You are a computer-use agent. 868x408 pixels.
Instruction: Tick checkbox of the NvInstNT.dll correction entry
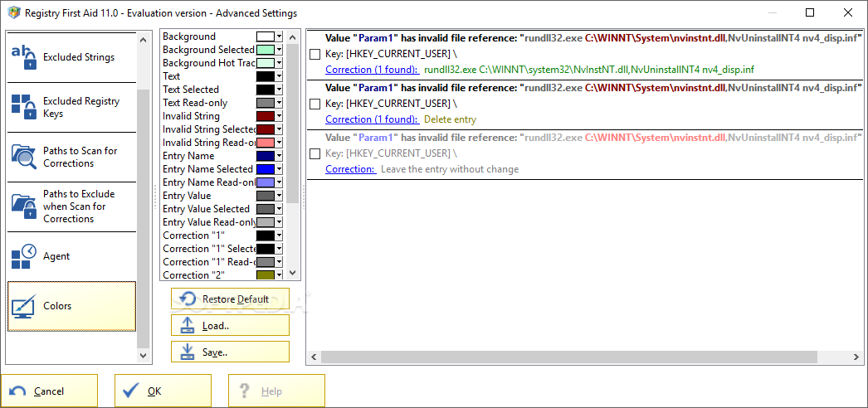[315, 54]
